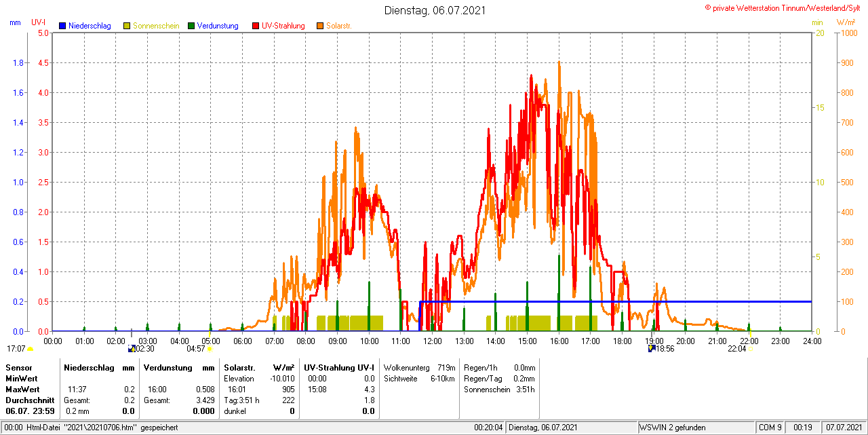868x435 pixels.
Task: Click the Niederschlag max time 11:37
Action: pyautogui.click(x=77, y=390)
